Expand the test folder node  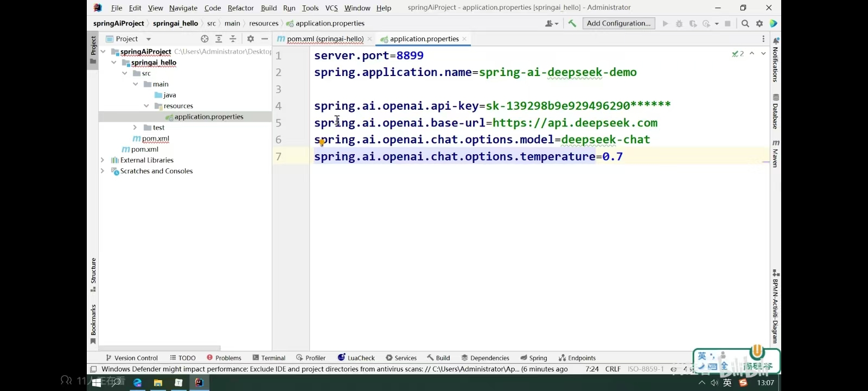pos(135,128)
